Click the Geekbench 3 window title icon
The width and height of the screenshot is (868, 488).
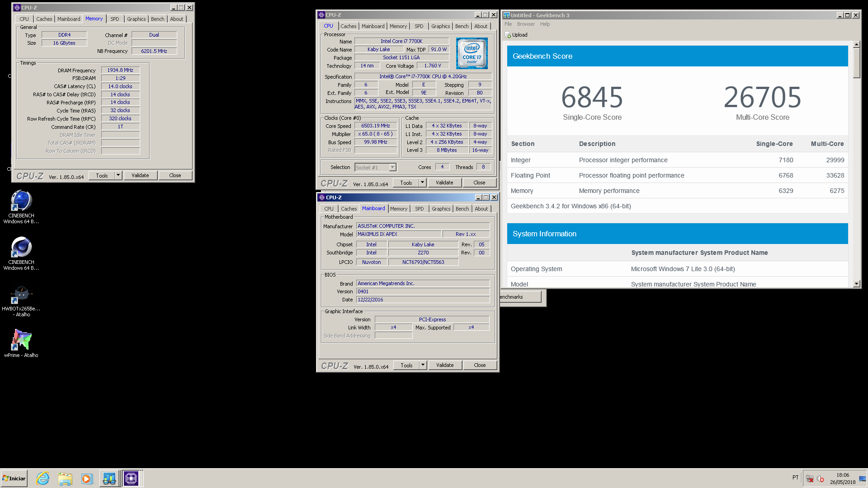pos(507,15)
